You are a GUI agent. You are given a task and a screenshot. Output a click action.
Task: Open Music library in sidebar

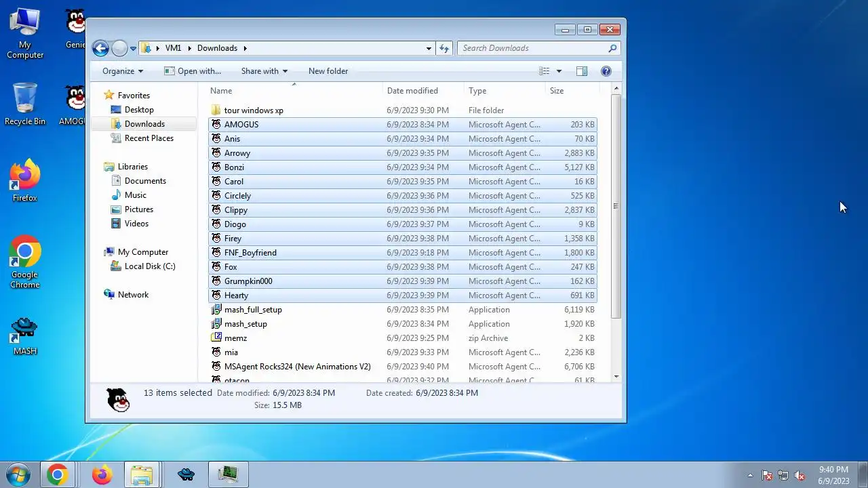[136, 195]
